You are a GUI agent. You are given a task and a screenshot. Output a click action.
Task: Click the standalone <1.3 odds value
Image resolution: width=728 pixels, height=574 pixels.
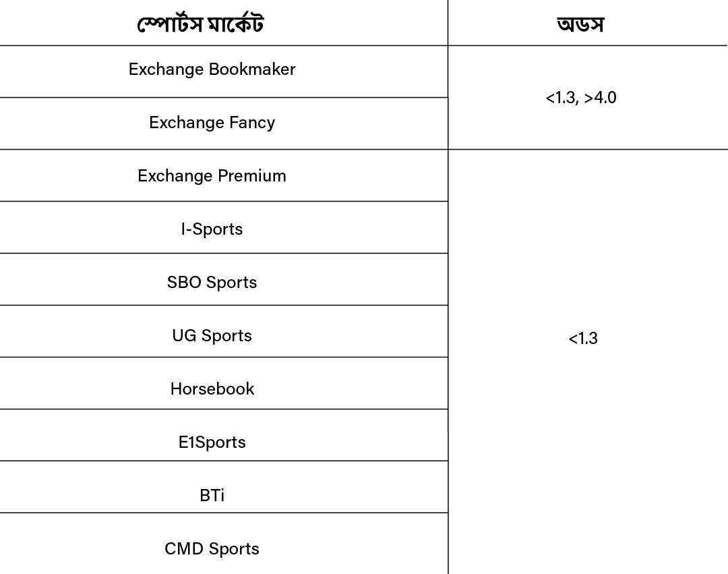coord(583,339)
